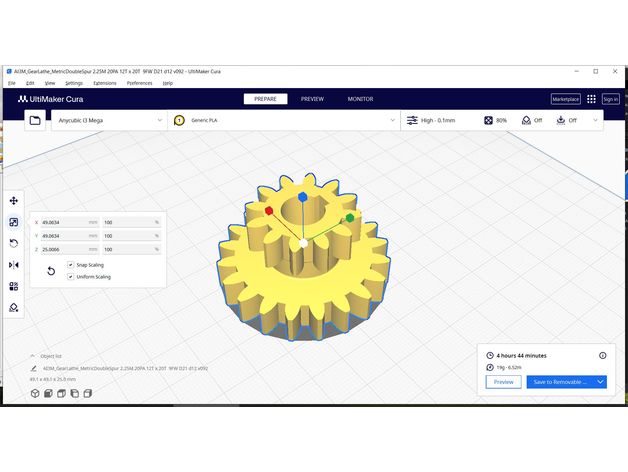Open the Generic PLA material dropdown
The height and width of the screenshot is (472, 628).
[x=285, y=120]
